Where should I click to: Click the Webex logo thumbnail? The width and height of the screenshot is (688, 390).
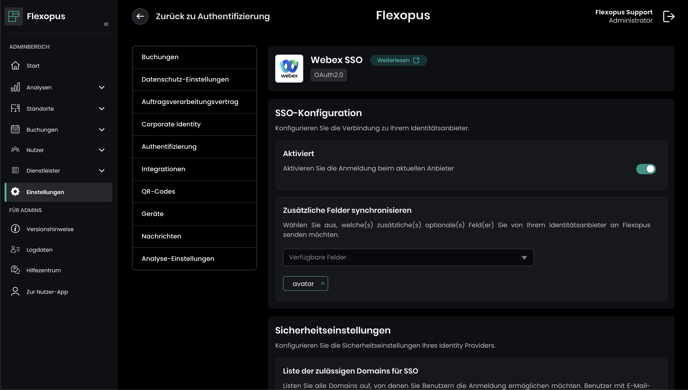coord(289,68)
